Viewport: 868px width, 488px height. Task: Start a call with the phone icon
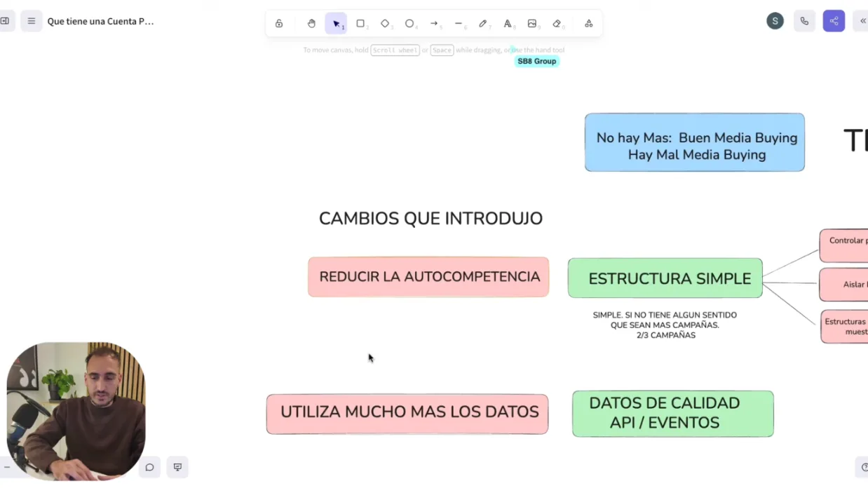[804, 21]
